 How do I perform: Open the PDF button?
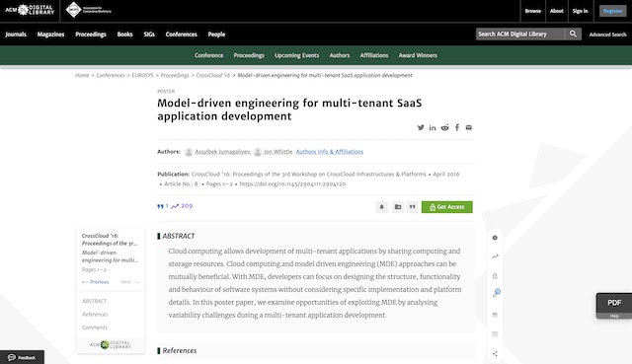(x=614, y=303)
